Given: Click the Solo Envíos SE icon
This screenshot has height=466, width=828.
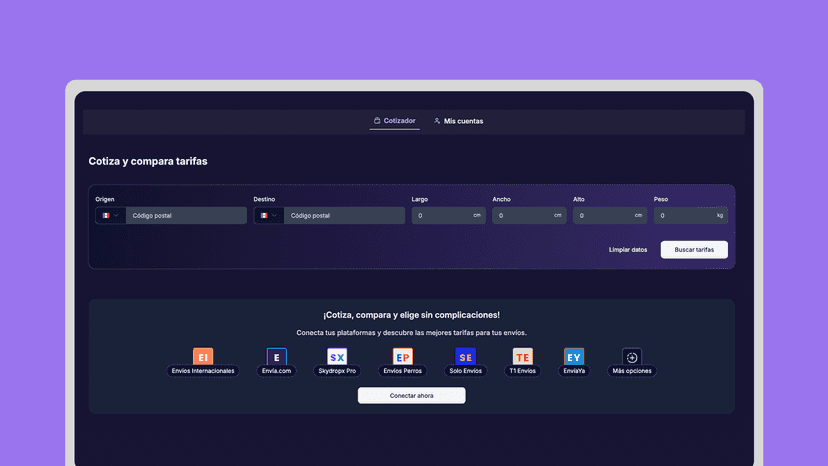Looking at the screenshot, I should pos(465,357).
